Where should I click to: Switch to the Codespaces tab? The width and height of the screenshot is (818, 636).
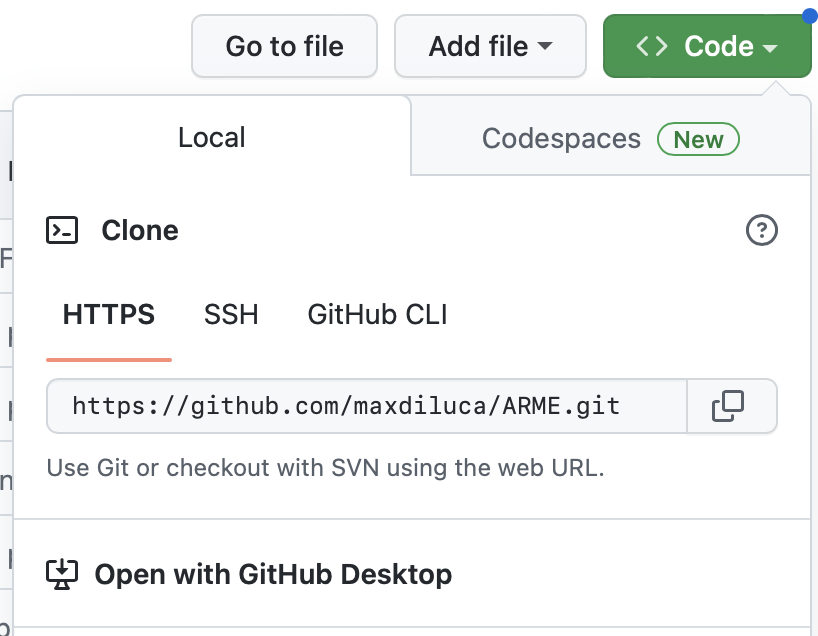click(561, 138)
